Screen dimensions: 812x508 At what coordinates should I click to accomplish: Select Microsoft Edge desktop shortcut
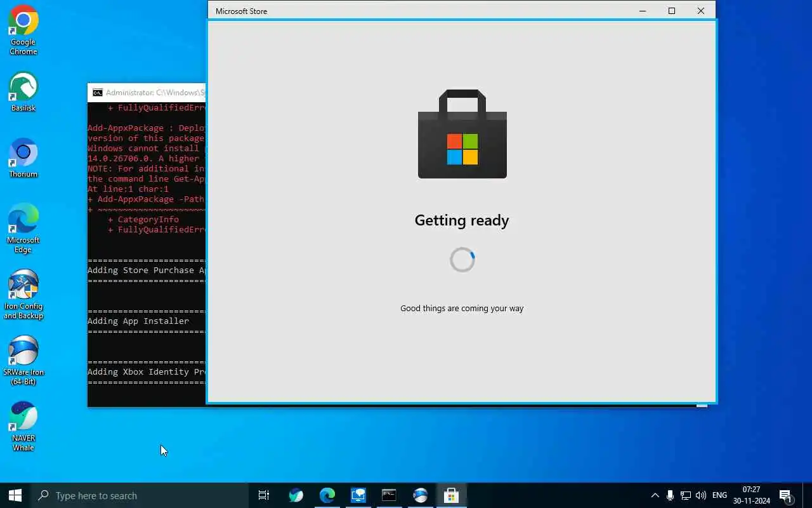point(23,229)
